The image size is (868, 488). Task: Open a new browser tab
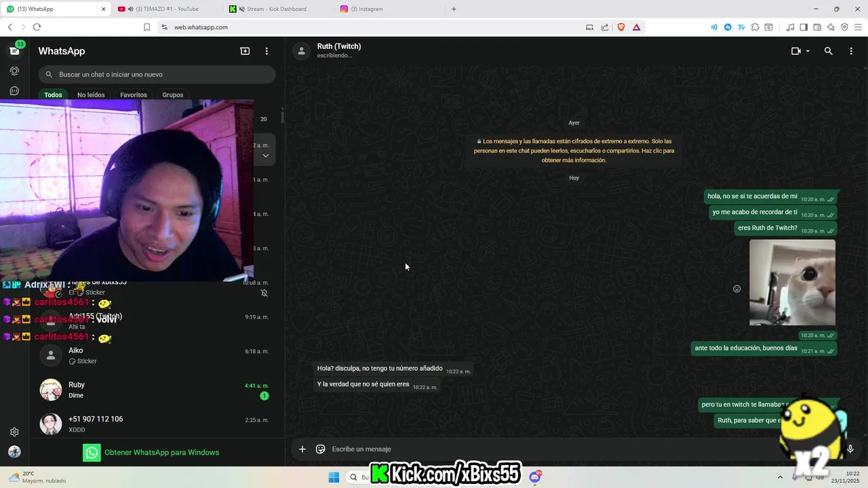[x=454, y=9]
